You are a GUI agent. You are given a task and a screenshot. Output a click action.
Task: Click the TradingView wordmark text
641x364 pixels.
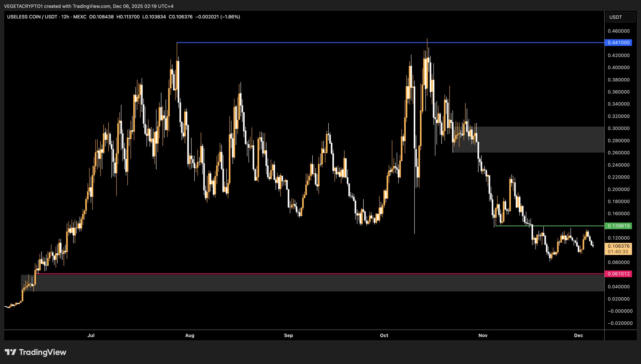tap(43, 352)
